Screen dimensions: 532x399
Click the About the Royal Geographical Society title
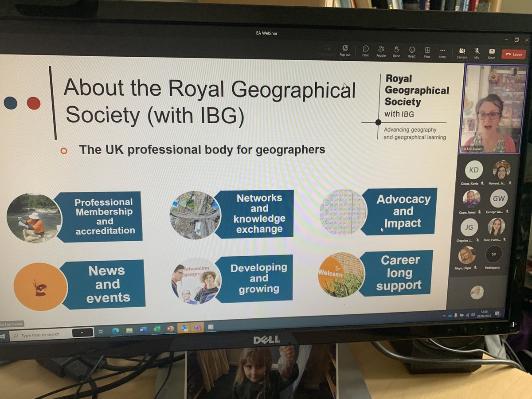pos(210,102)
